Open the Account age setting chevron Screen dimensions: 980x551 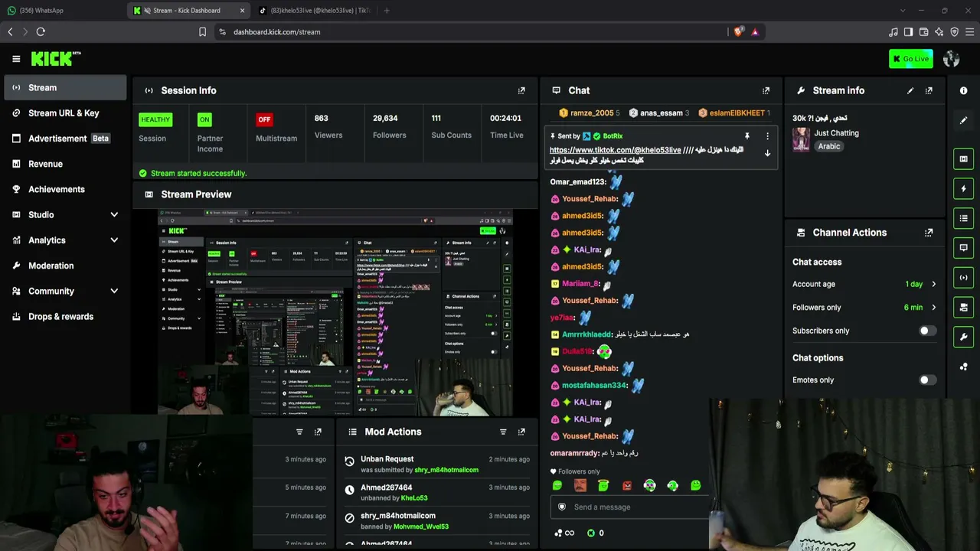pos(933,284)
